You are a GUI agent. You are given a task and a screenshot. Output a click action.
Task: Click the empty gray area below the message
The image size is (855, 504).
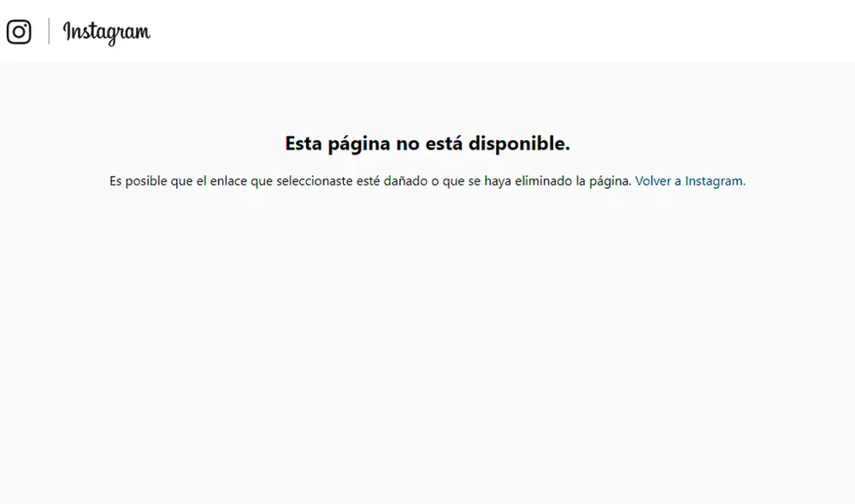click(427, 342)
